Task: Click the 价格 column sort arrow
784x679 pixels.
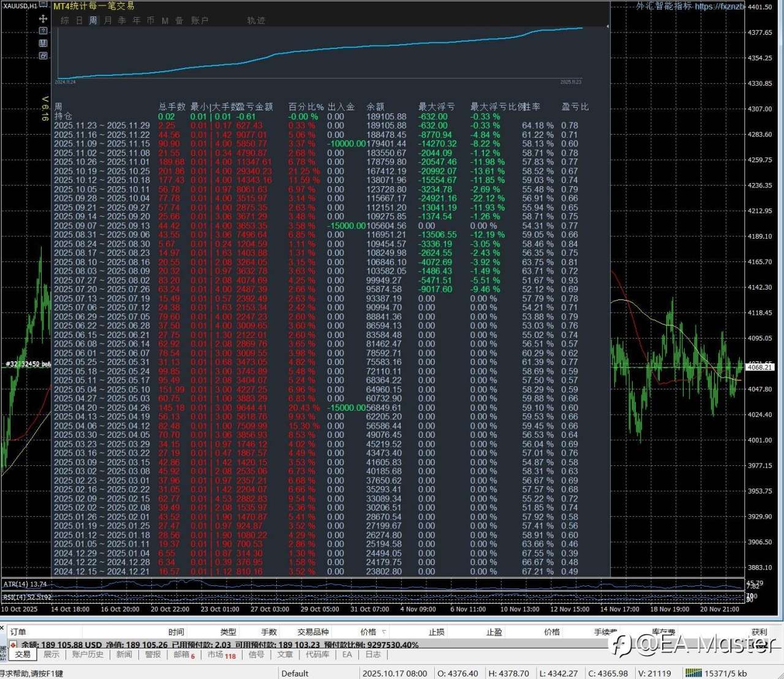Action: (x=384, y=632)
